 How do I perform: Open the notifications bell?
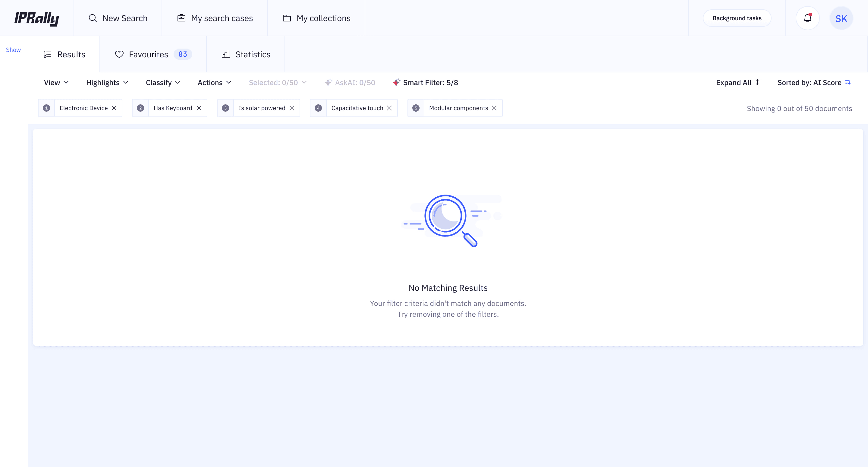[807, 18]
